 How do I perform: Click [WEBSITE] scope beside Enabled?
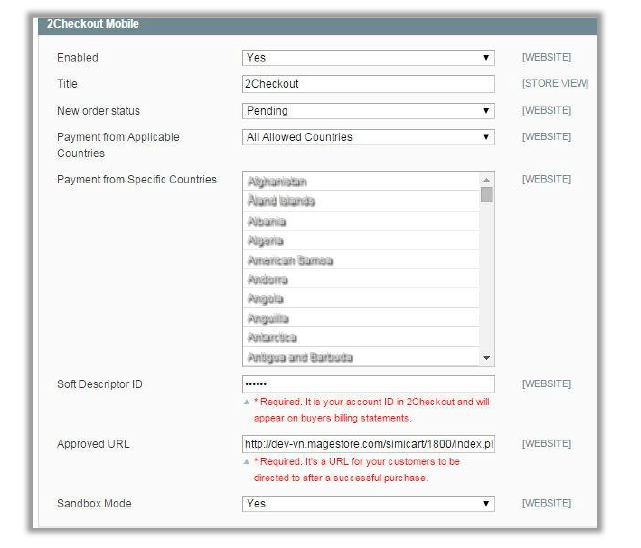pyautogui.click(x=546, y=57)
